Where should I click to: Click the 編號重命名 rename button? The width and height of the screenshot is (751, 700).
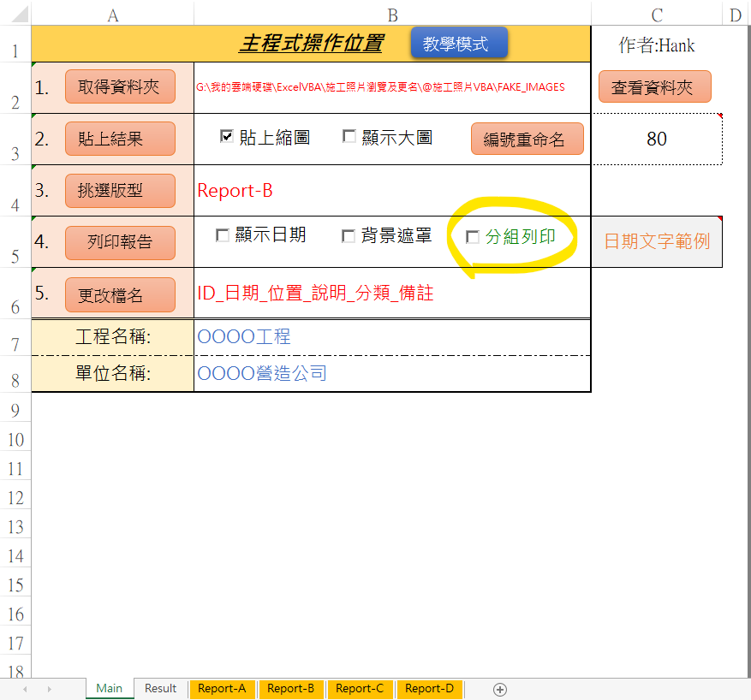(527, 139)
